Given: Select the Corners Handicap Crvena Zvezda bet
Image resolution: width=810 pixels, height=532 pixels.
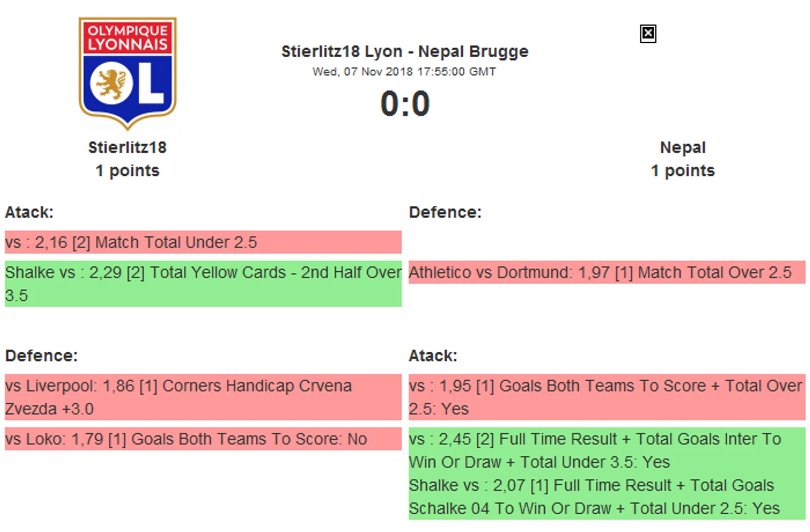Looking at the screenshot, I should pyautogui.click(x=203, y=397).
